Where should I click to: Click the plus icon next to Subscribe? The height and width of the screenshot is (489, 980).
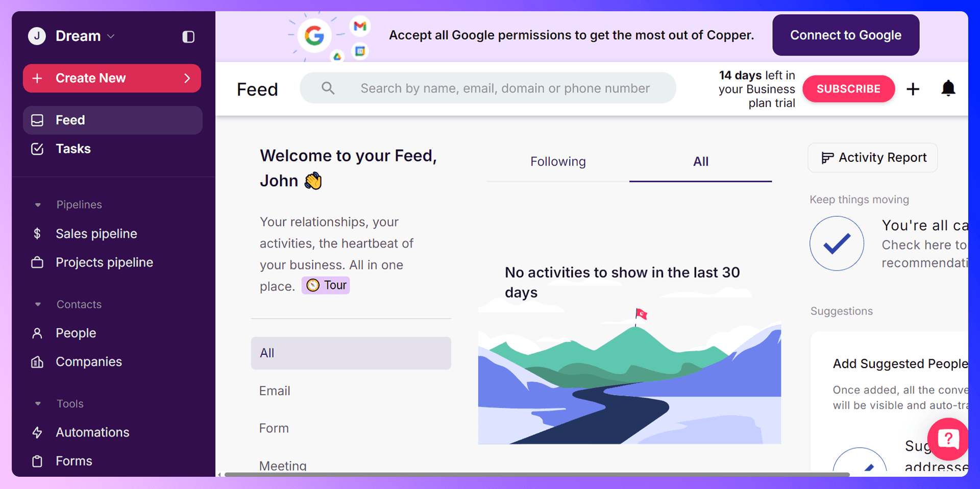[x=913, y=89]
